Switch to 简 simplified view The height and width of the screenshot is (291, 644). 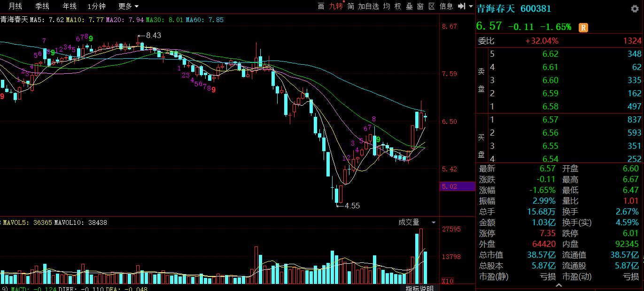[x=350, y=6]
